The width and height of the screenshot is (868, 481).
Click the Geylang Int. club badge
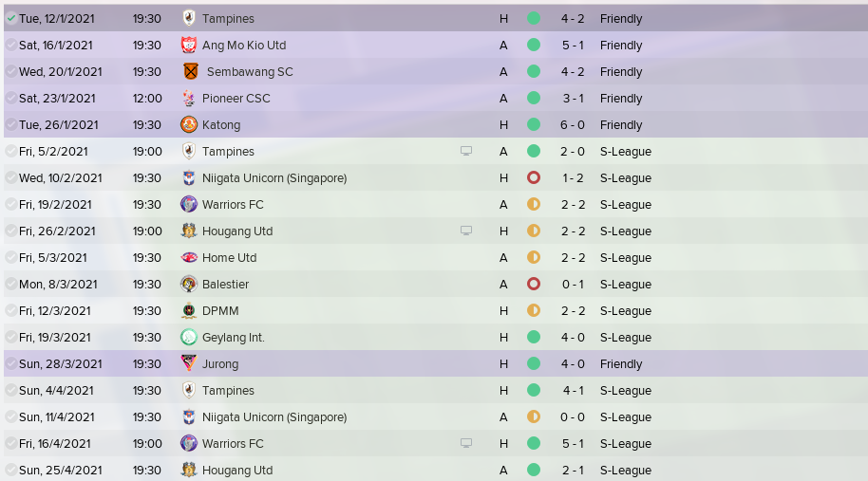click(189, 337)
